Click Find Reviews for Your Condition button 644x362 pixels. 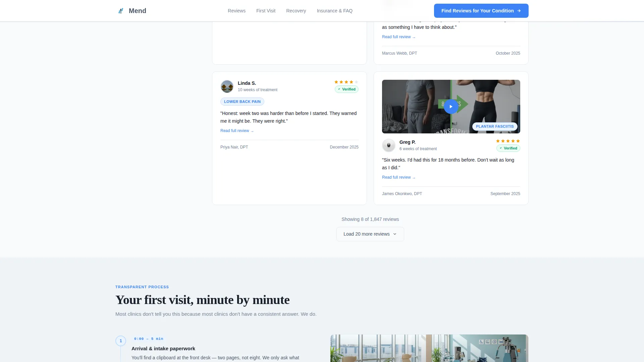(481, 11)
